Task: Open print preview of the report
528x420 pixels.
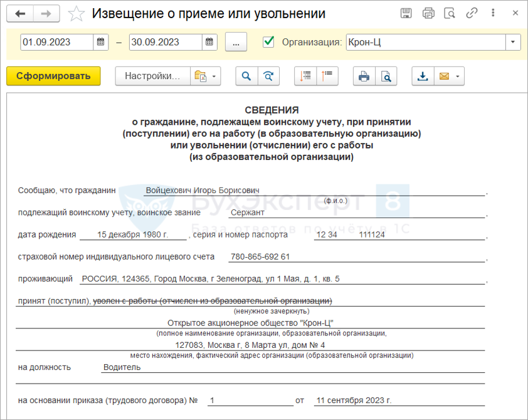Action: pos(386,76)
